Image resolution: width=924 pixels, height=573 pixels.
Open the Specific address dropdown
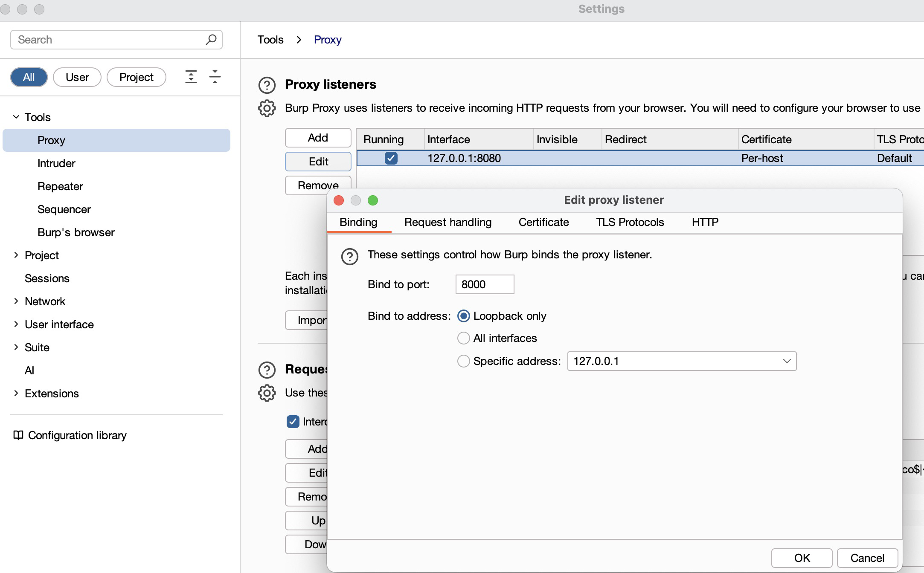point(787,361)
